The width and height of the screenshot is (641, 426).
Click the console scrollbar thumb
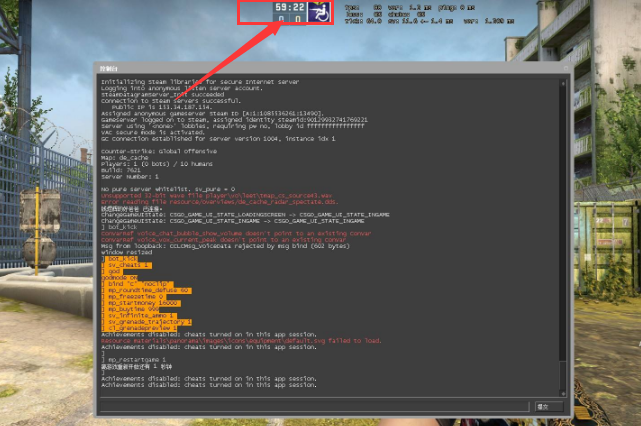pos(563,375)
